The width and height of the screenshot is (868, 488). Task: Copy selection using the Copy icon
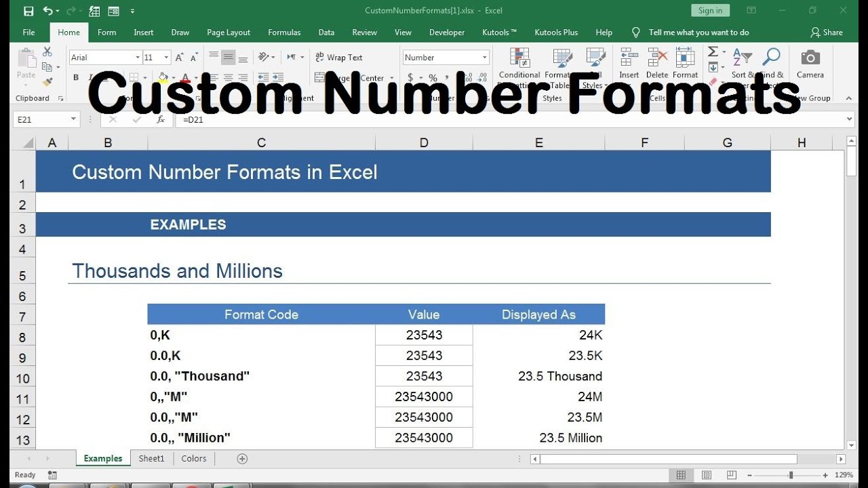pyautogui.click(x=46, y=67)
